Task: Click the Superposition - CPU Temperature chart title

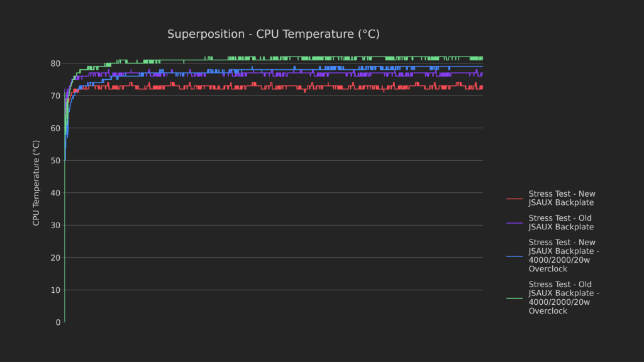Action: [273, 34]
